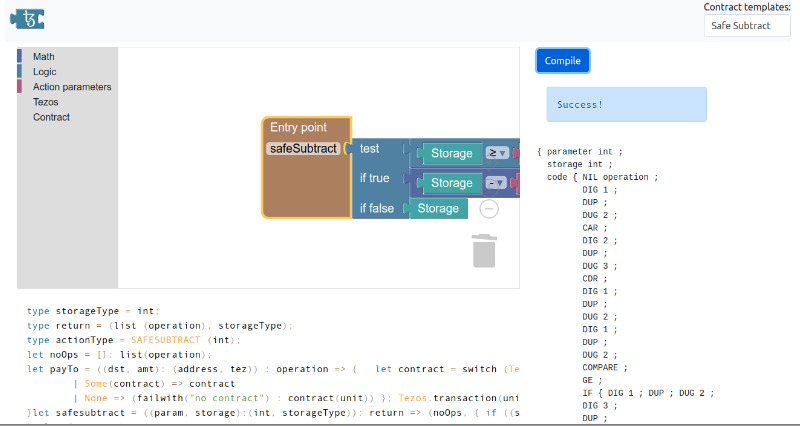Click the Success! status message box
The height and width of the screenshot is (426, 800).
(626, 105)
